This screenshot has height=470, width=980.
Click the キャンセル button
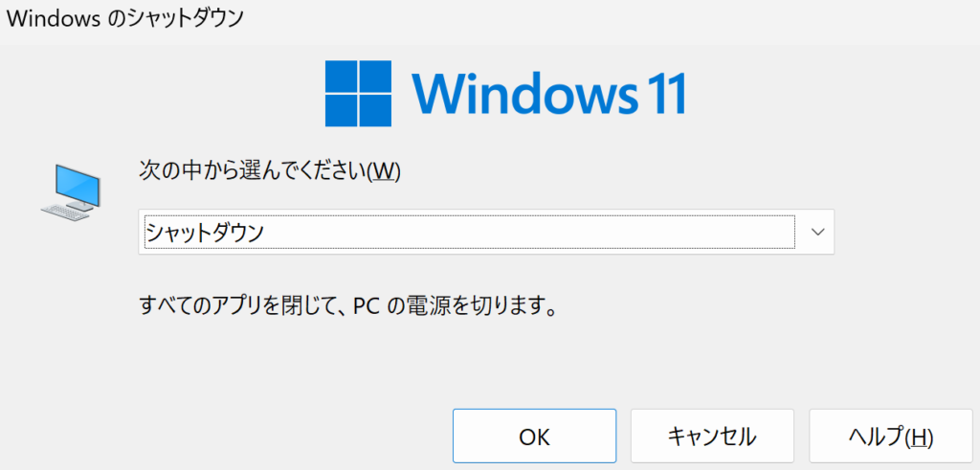[711, 436]
